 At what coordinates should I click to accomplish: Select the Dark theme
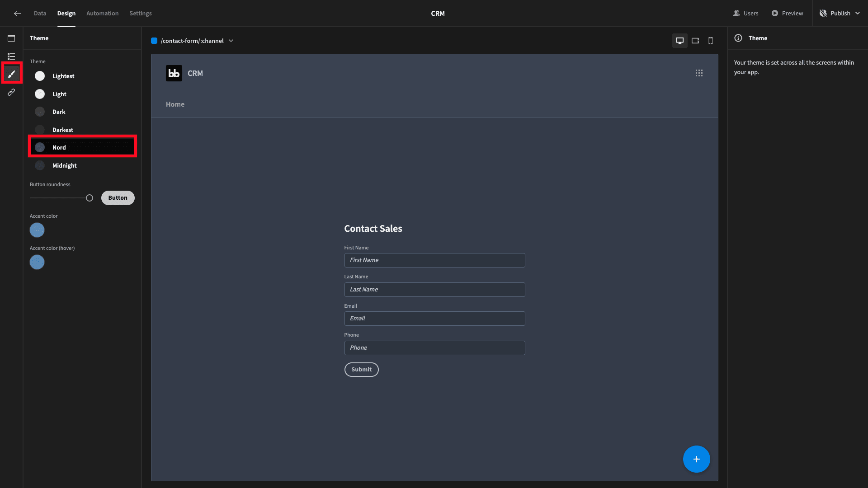[x=82, y=112]
